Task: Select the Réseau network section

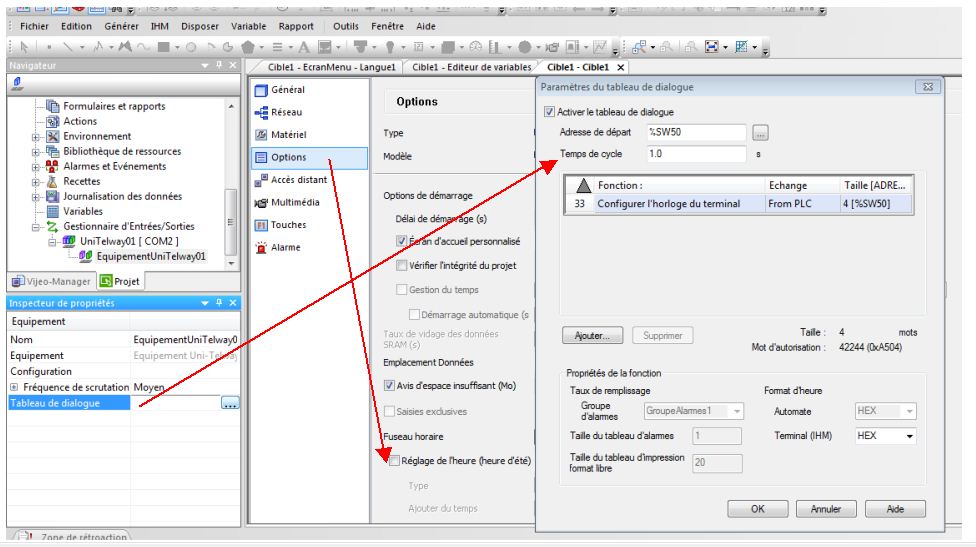Action: 286,112
